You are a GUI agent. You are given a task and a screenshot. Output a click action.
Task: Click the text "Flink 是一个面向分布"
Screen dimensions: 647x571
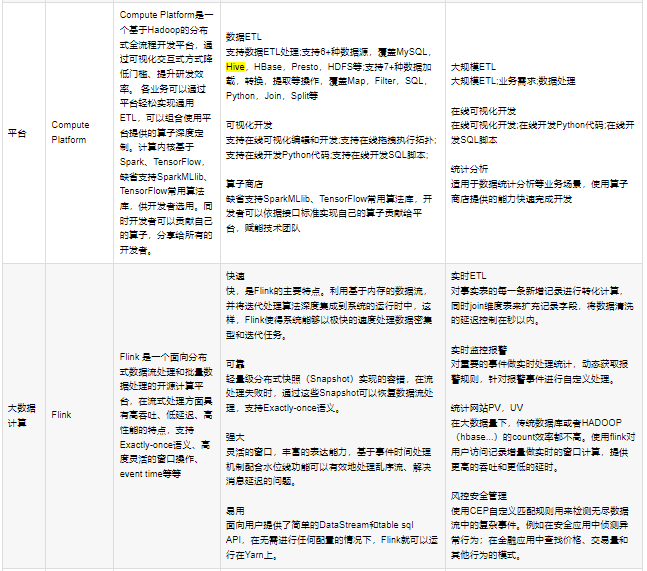tap(163, 357)
